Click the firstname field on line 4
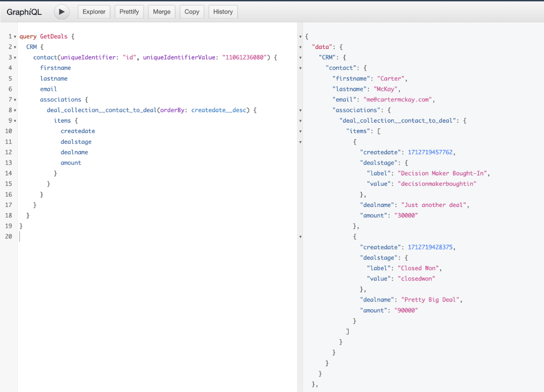The image size is (544, 392). tap(56, 68)
